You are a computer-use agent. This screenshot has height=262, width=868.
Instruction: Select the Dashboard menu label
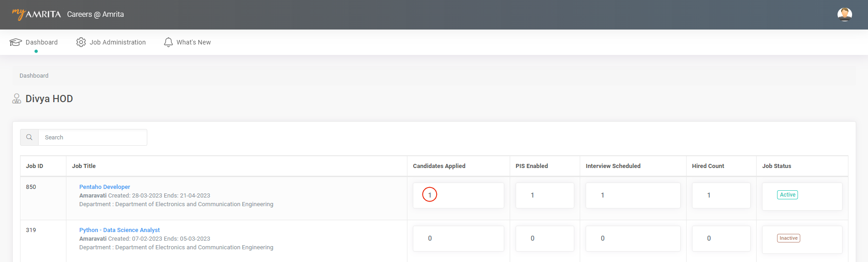[41, 42]
